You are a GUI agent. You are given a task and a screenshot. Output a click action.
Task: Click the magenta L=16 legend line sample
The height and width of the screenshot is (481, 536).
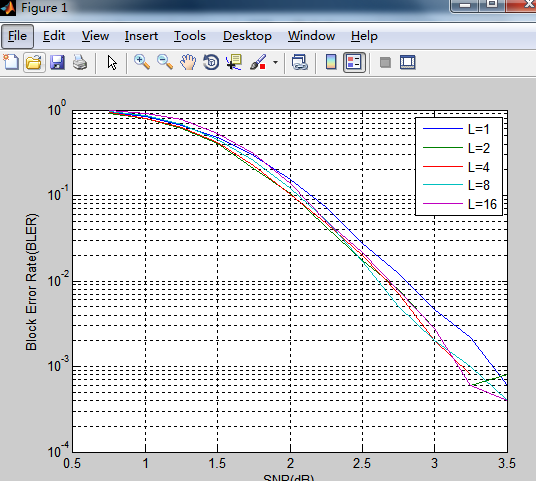(x=443, y=204)
